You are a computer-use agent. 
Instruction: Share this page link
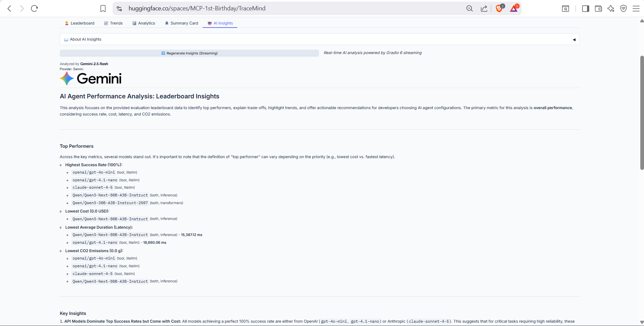[484, 8]
